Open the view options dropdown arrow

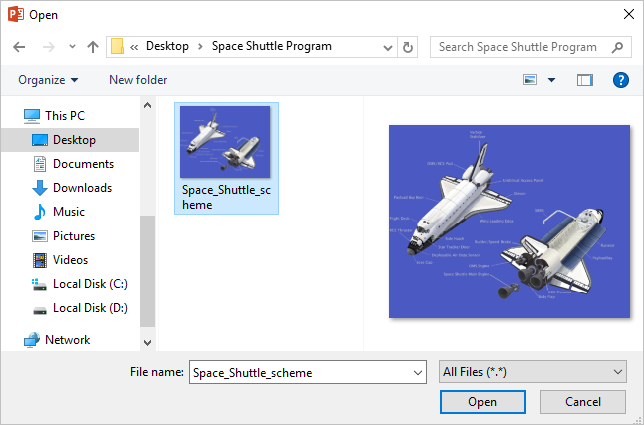(x=551, y=80)
